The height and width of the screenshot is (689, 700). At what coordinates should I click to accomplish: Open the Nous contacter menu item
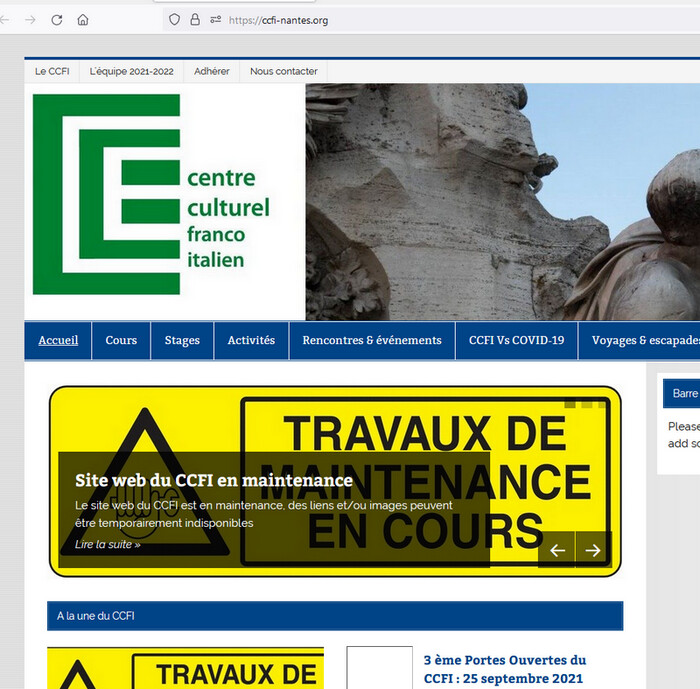[x=283, y=71]
